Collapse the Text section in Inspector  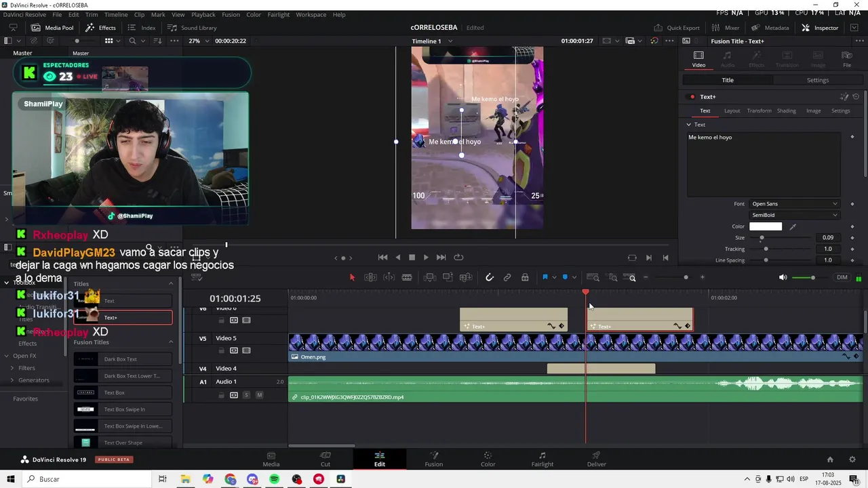point(688,125)
